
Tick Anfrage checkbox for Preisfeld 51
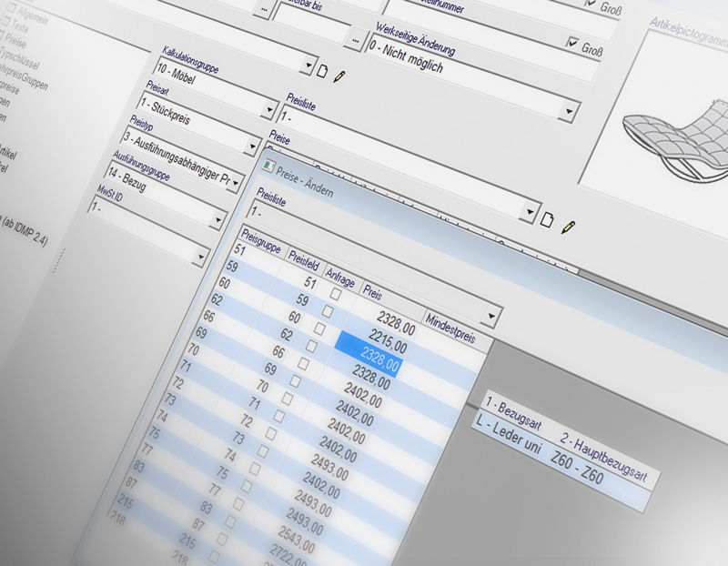coord(335,295)
